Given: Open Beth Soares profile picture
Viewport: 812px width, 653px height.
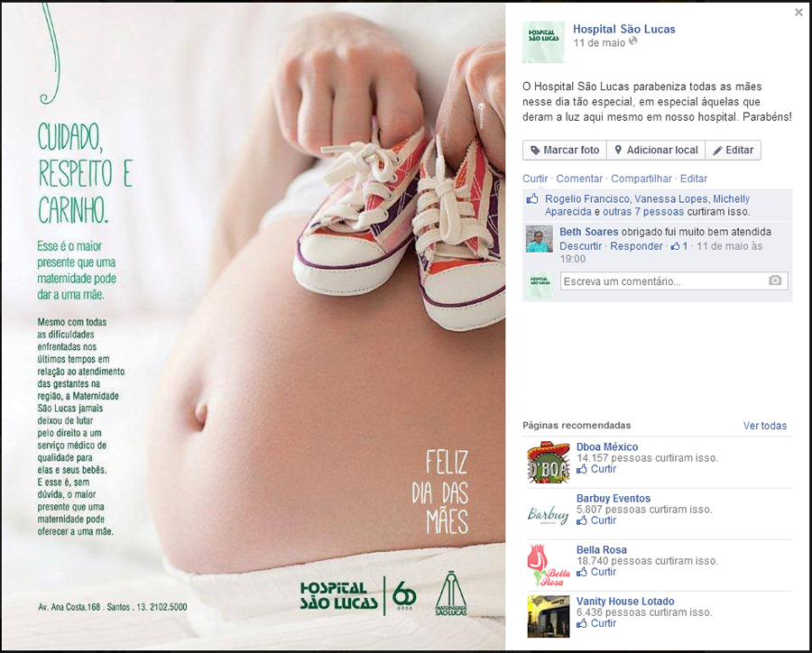Looking at the screenshot, I should 540,239.
